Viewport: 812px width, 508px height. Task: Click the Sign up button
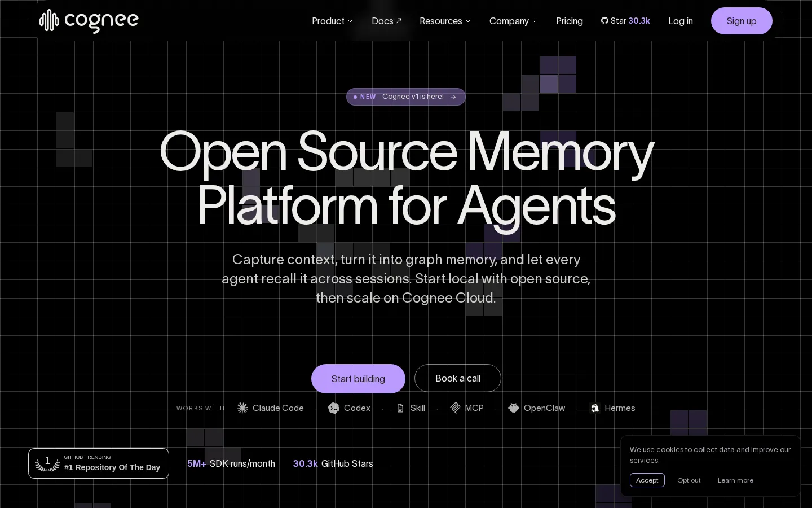tap(742, 21)
